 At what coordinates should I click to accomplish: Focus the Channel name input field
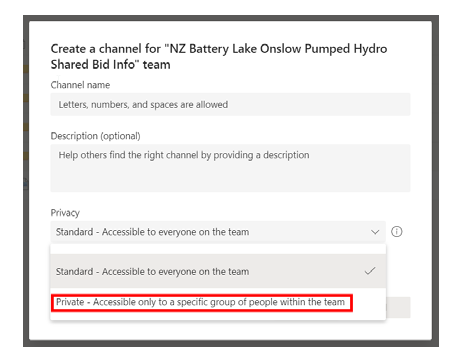[230, 104]
